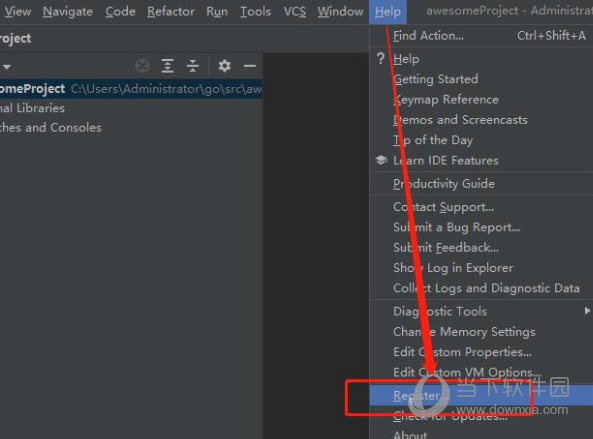Click the locate target icon in Project panel
This screenshot has width=593, height=439.
(x=142, y=66)
